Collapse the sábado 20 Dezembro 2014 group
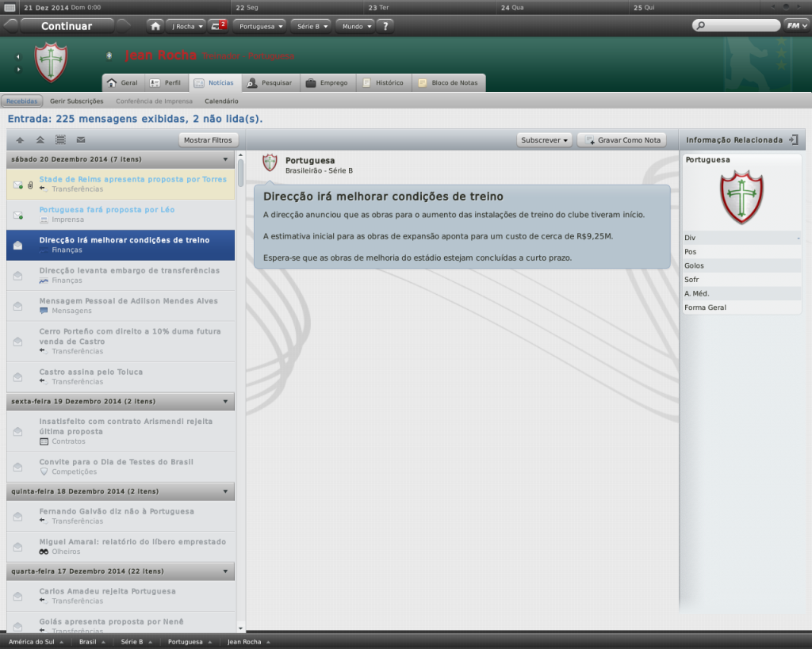The height and width of the screenshot is (649, 812). point(226,159)
